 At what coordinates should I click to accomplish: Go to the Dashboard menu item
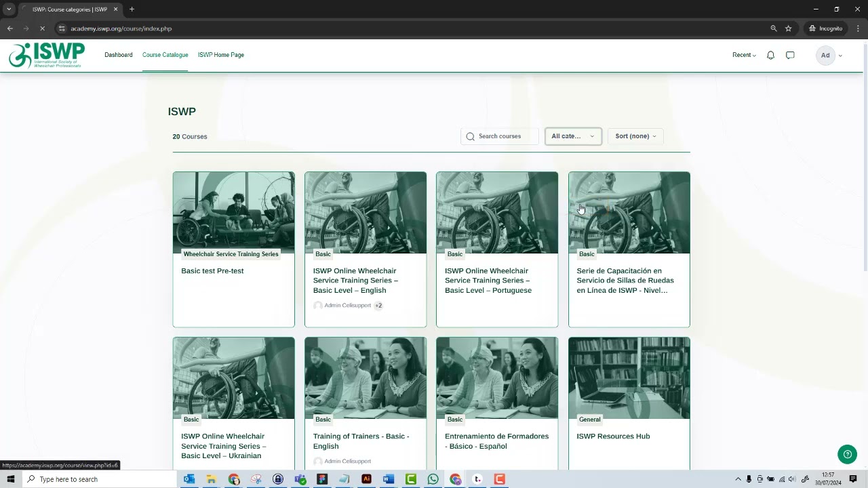[x=119, y=55]
